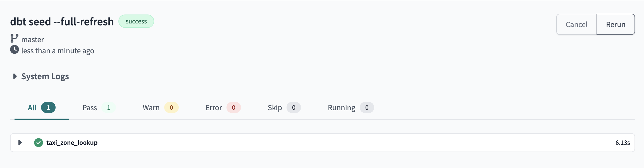This screenshot has height=168, width=644.
Task: Click the master branch name
Action: (x=33, y=40)
